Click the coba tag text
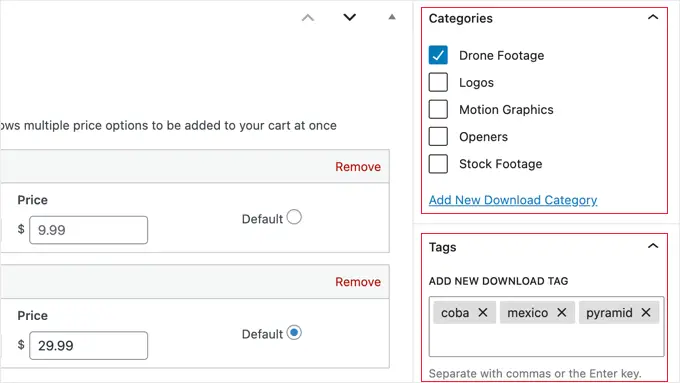The image size is (680, 383). [455, 313]
